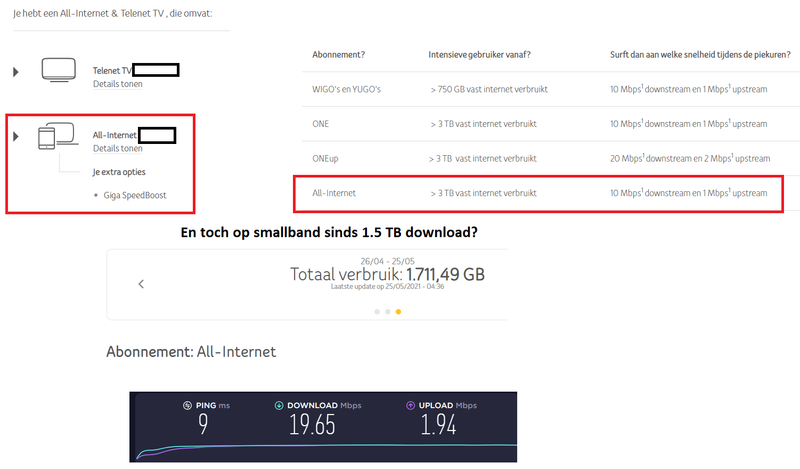Viewport: 800px width, 469px height.
Task: Show details under All-Internet
Action: click(117, 148)
